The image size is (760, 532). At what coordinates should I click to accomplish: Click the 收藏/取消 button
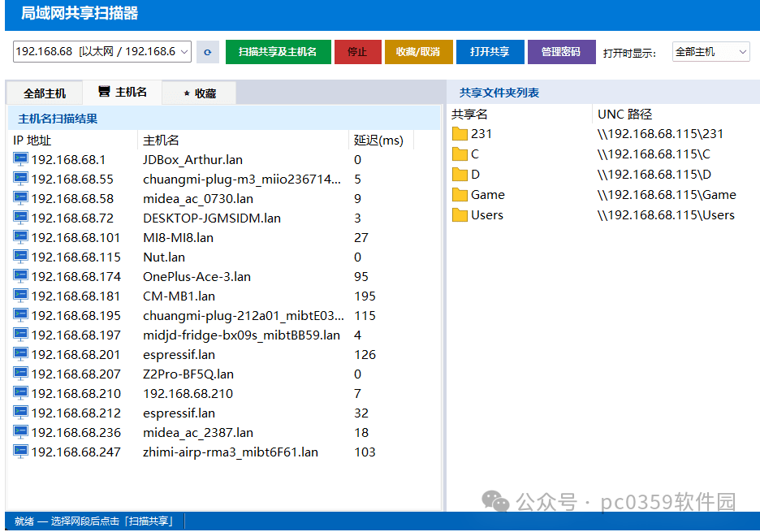pos(418,52)
